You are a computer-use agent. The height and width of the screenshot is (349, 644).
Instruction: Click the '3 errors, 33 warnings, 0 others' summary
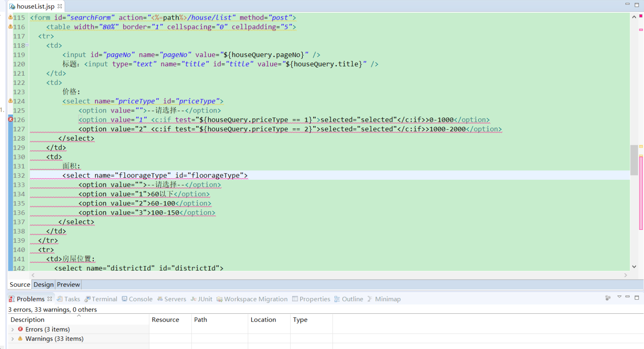(x=52, y=310)
